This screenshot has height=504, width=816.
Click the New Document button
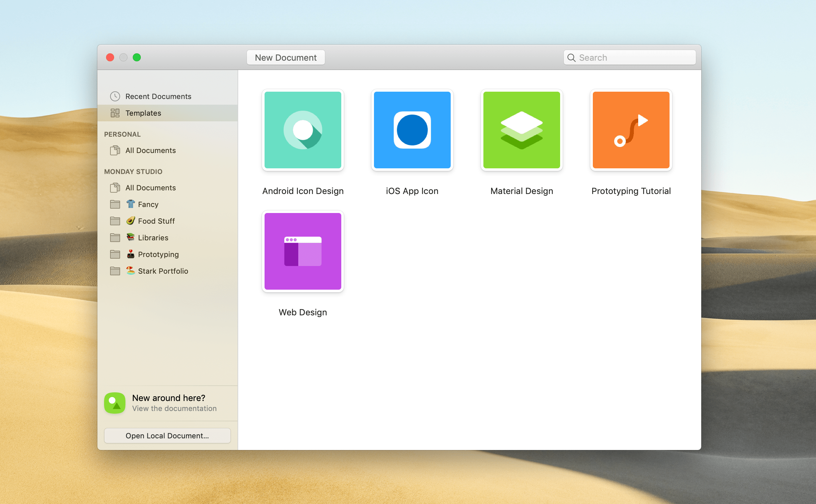(286, 58)
